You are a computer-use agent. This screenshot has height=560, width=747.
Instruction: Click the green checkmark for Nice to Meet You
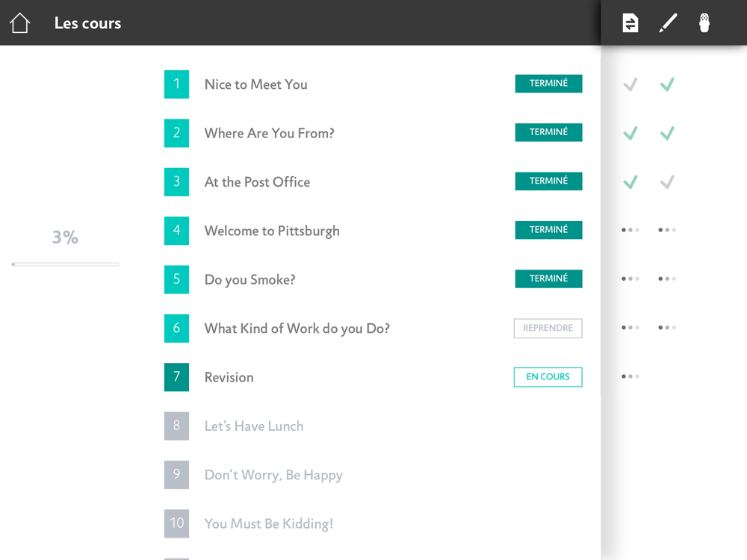[667, 84]
